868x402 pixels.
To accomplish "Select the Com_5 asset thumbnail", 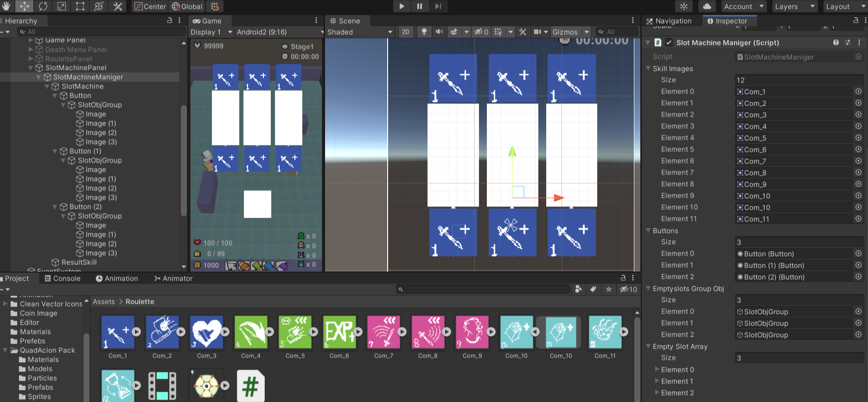I will pyautogui.click(x=295, y=332).
